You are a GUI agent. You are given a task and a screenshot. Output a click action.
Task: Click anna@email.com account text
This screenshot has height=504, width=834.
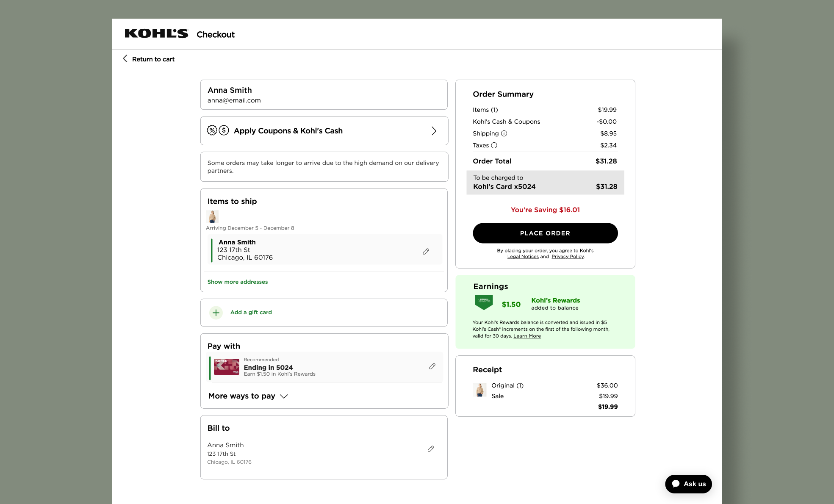point(234,100)
